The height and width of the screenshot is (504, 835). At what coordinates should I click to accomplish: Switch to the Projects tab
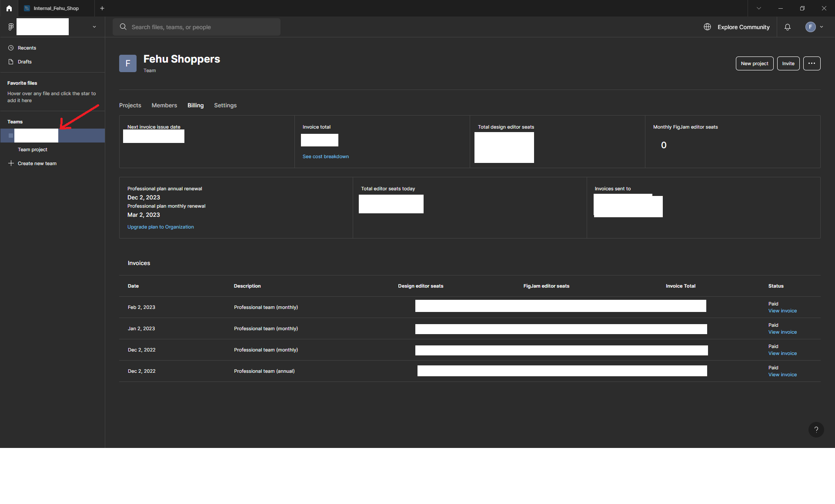click(130, 105)
